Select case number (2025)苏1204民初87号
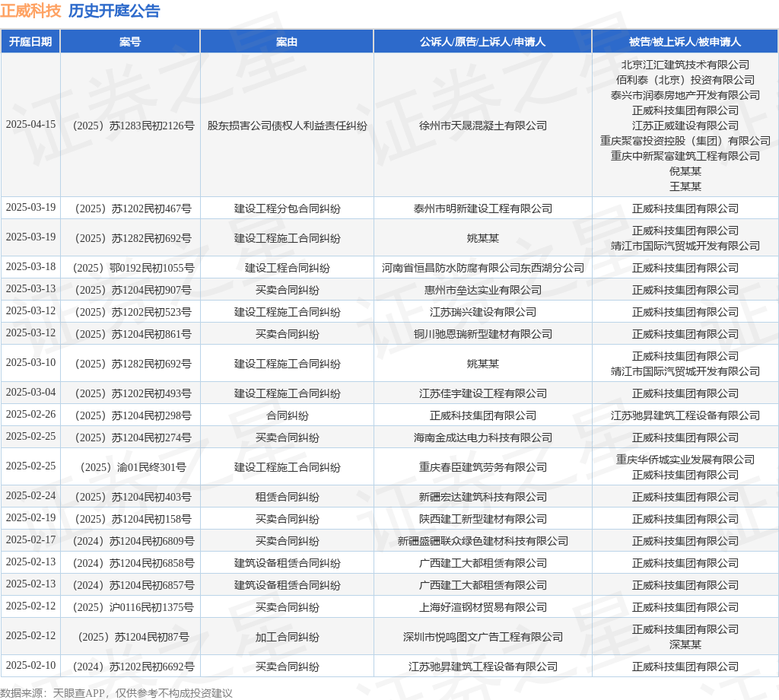Image resolution: width=779 pixels, height=700 pixels. 134,637
